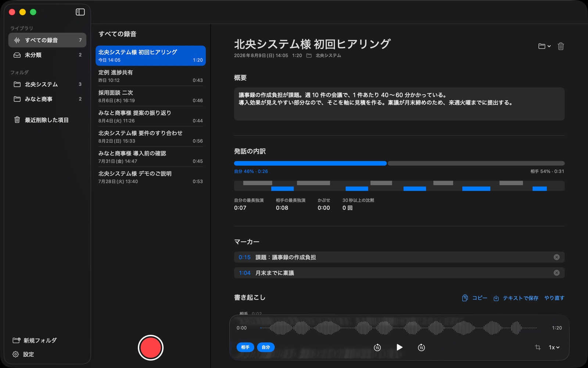Click the かぶせ 0:00 stat
Image resolution: width=588 pixels, height=368 pixels.
click(324, 204)
